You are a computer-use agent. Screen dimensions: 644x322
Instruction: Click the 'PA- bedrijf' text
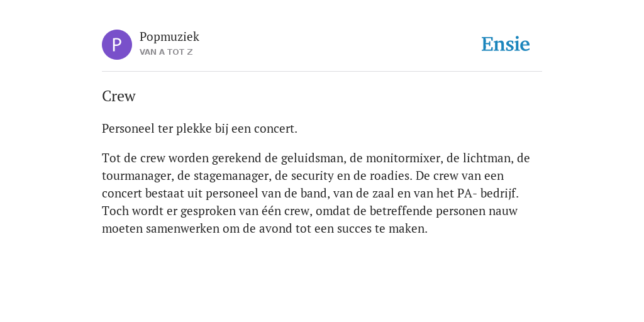tap(487, 194)
